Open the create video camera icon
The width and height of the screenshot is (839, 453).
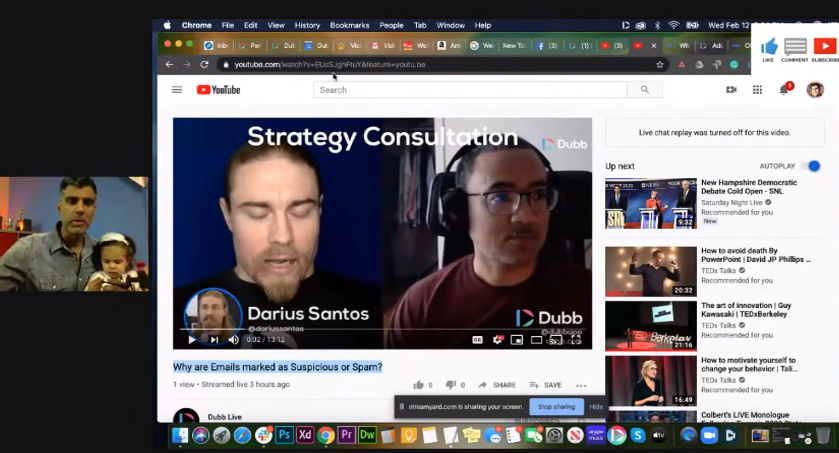click(x=731, y=90)
